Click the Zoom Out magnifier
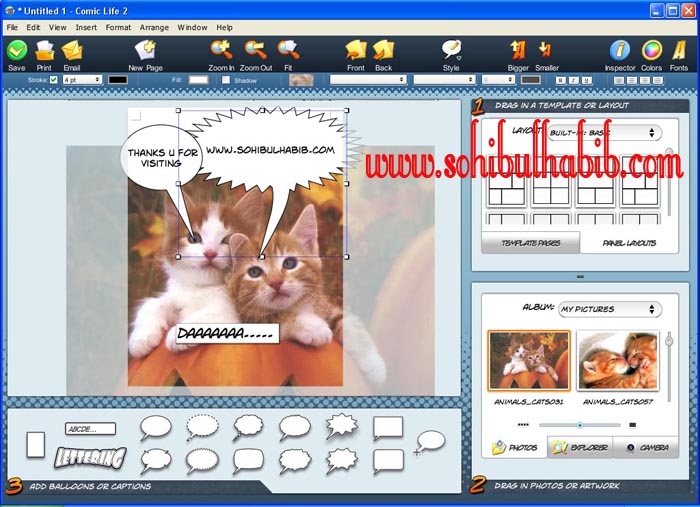This screenshot has width=700, height=507. point(255,50)
